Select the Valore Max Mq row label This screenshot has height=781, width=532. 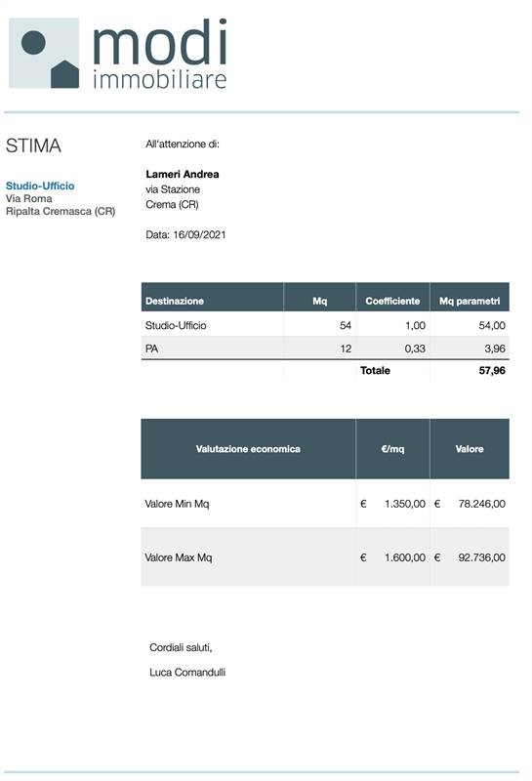tap(179, 557)
